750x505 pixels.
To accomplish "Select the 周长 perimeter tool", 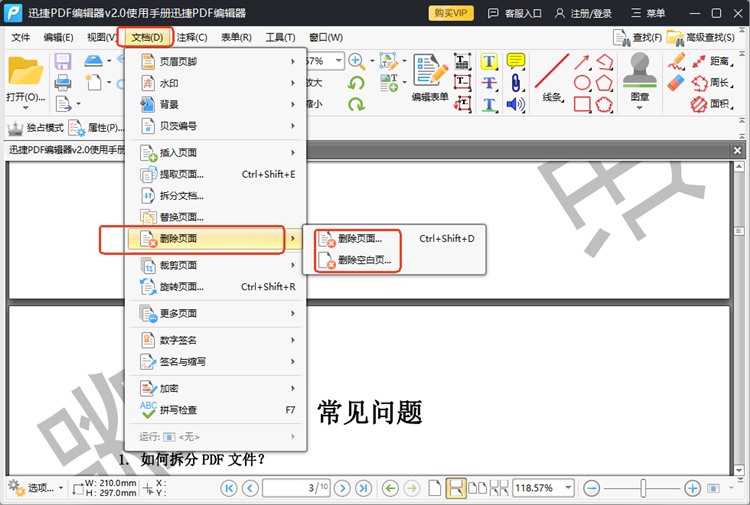I will (712, 83).
